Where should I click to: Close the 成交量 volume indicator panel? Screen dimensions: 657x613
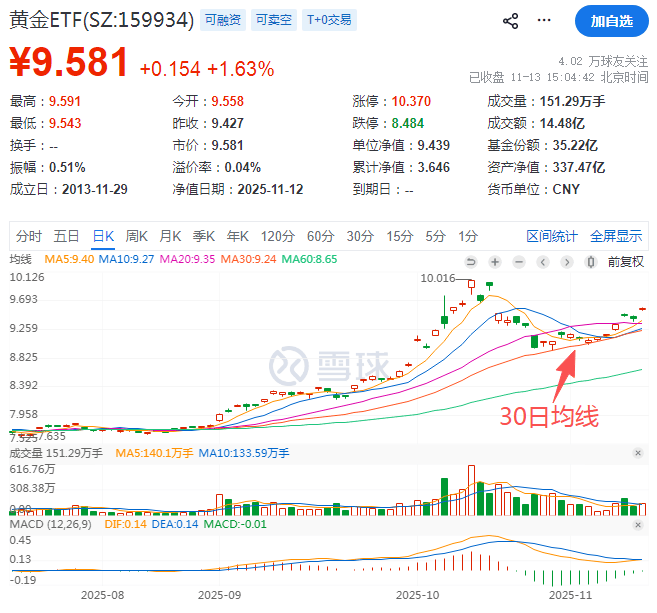tap(638, 453)
